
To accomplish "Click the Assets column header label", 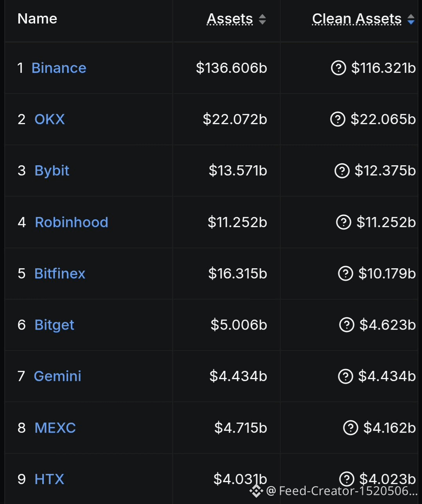I will [230, 19].
